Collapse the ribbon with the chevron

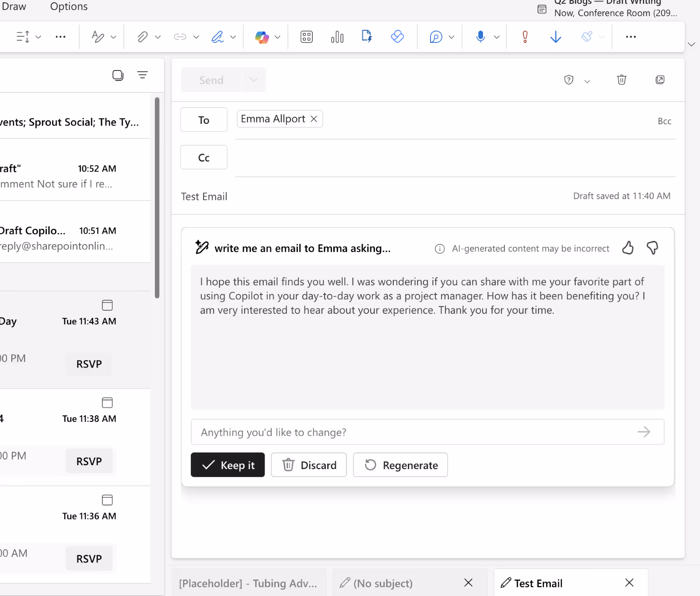[x=692, y=44]
